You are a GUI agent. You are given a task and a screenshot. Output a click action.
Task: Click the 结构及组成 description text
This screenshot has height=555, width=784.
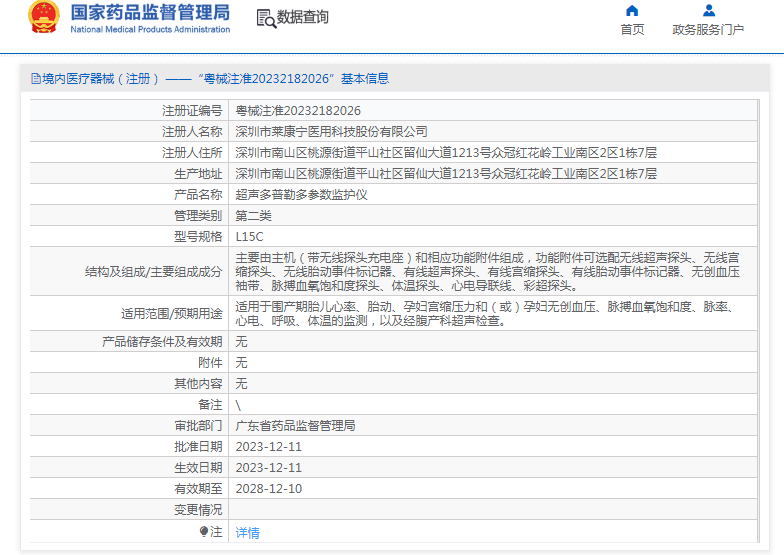[488, 272]
